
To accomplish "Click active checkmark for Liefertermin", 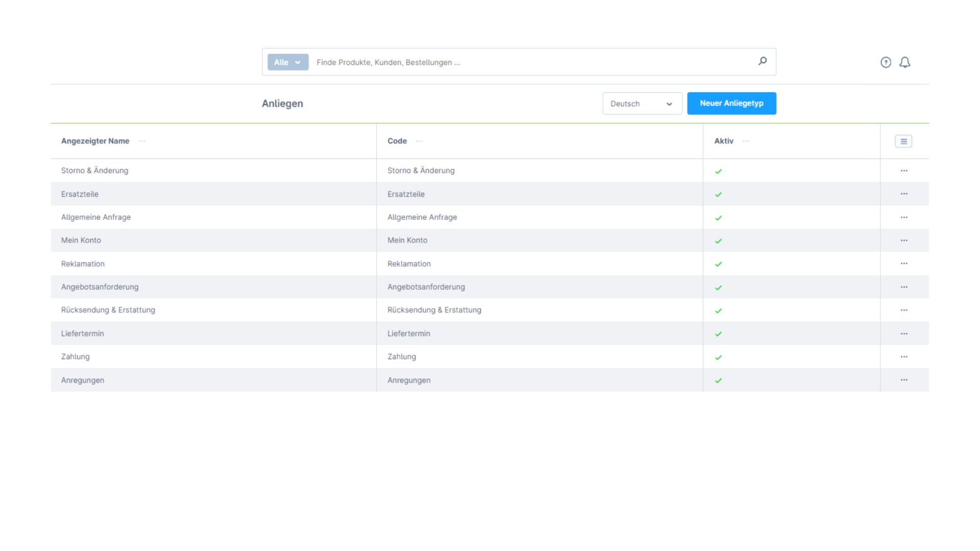I will (x=718, y=334).
